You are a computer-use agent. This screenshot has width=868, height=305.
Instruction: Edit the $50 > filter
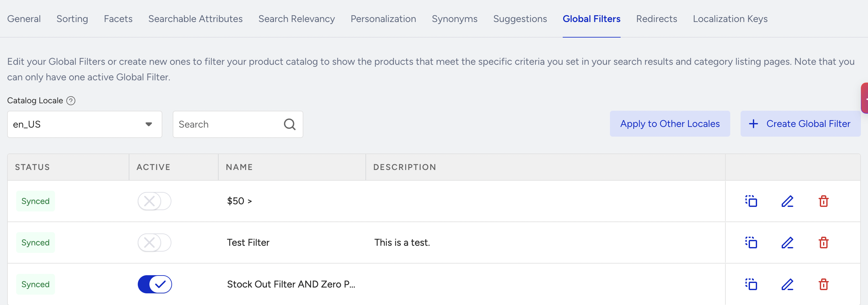tap(787, 201)
